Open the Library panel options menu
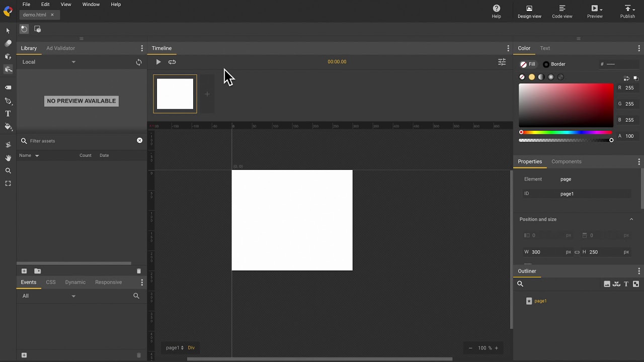644x362 pixels. pos(142,48)
